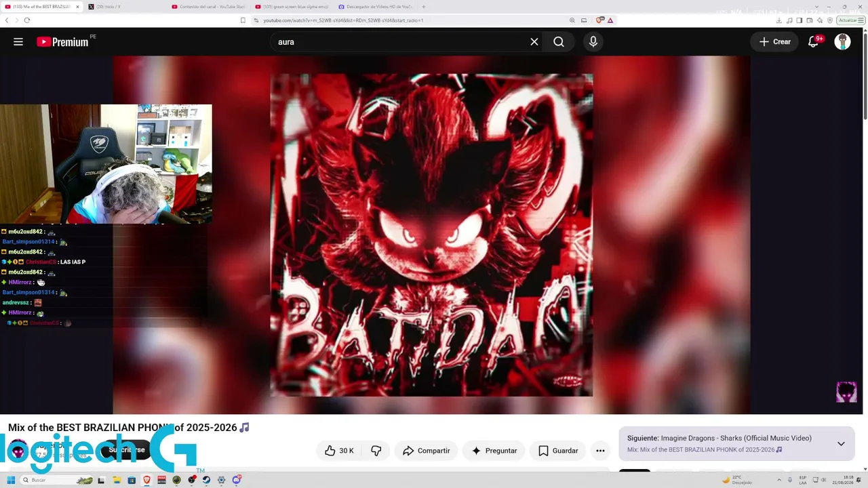Like the video with 30 K likes
This screenshot has width=868, height=488.
[x=339, y=451]
